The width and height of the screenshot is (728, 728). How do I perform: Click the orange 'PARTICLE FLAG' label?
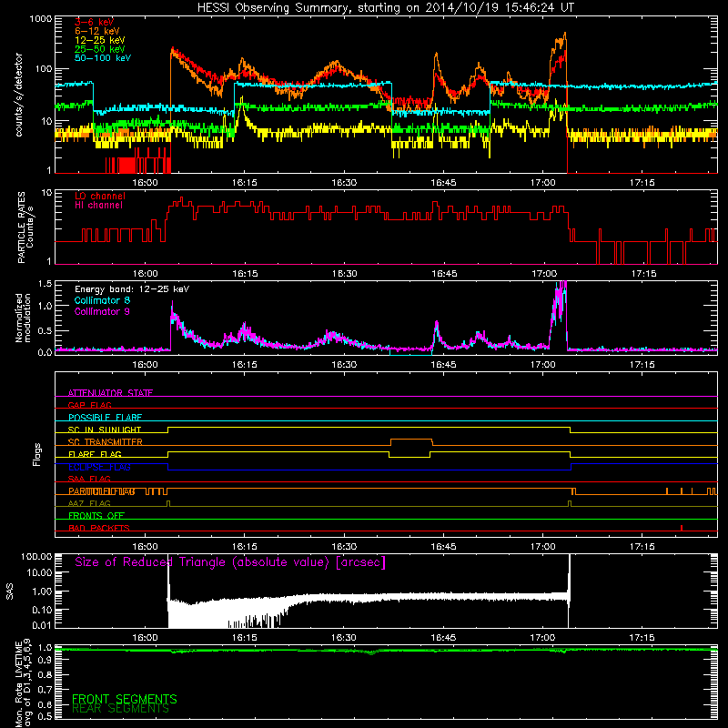pyautogui.click(x=102, y=491)
